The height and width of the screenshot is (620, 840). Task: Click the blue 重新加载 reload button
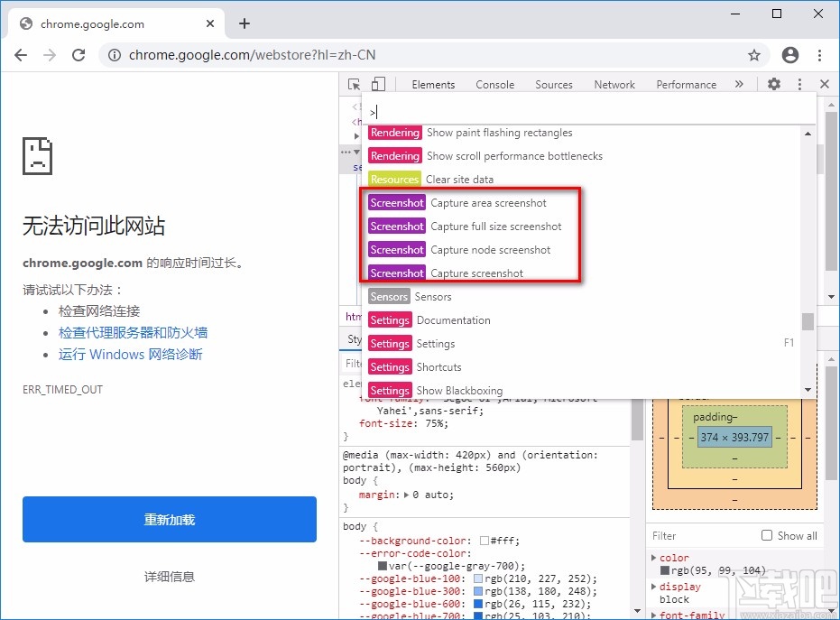(x=170, y=519)
